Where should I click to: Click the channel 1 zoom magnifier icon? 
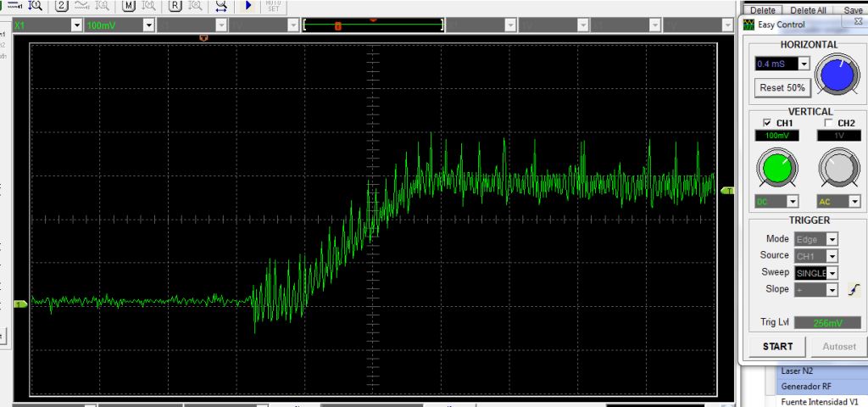[35, 5]
